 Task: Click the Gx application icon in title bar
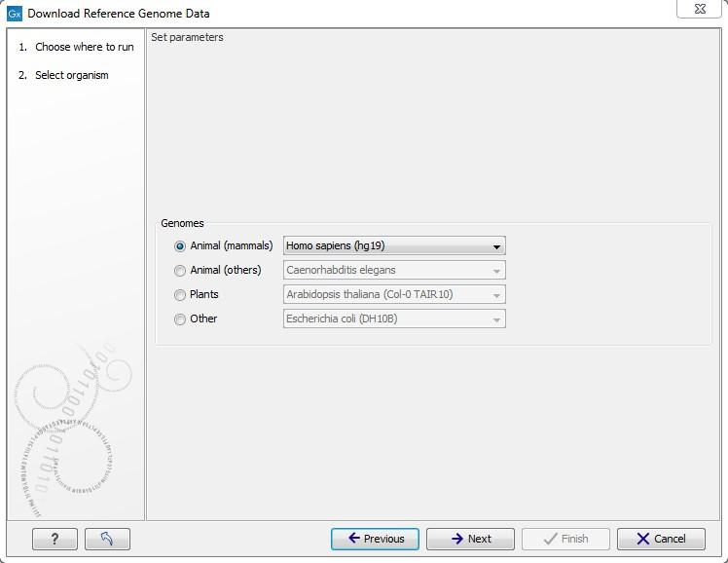point(15,14)
